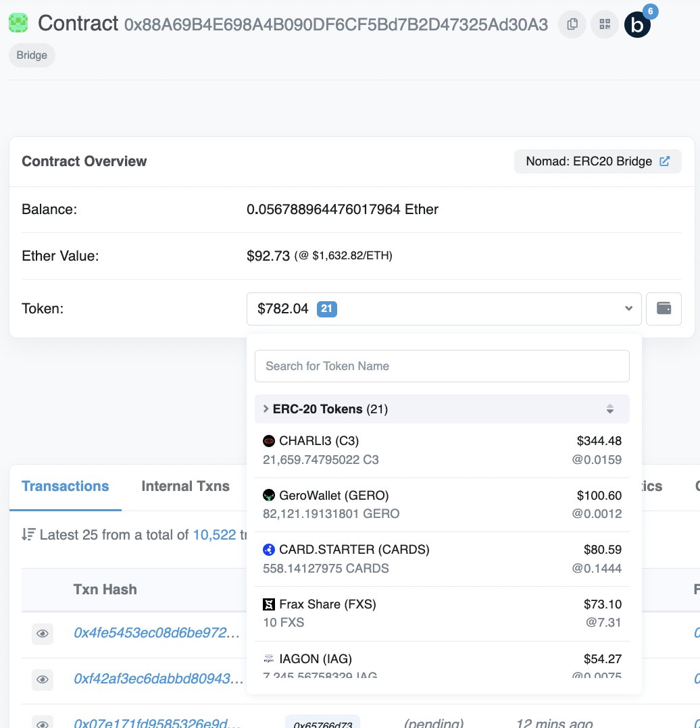The image size is (700, 728).
Task: Click the $344.48 CHARLI3 value
Action: pyautogui.click(x=599, y=440)
